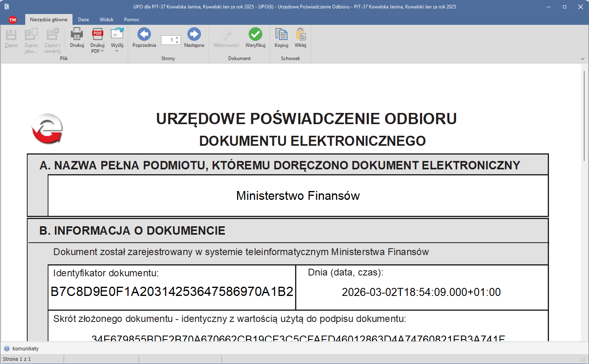Click the Zapisz jako icon
This screenshot has height=364, width=589.
31,34
